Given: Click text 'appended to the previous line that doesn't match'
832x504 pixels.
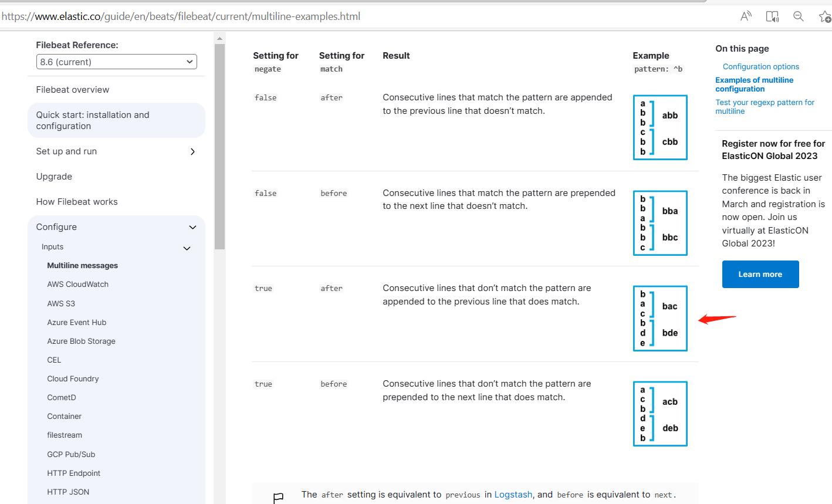Looking at the screenshot, I should [x=498, y=104].
